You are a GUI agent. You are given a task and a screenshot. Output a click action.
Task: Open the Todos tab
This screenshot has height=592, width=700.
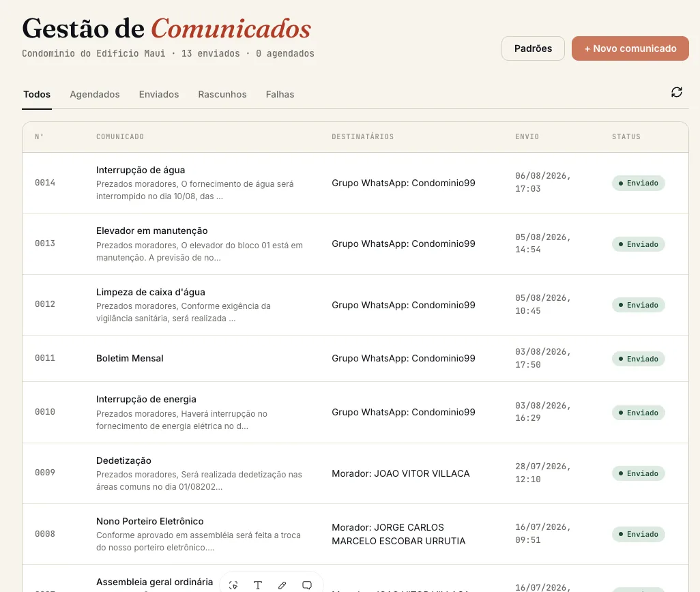(37, 95)
